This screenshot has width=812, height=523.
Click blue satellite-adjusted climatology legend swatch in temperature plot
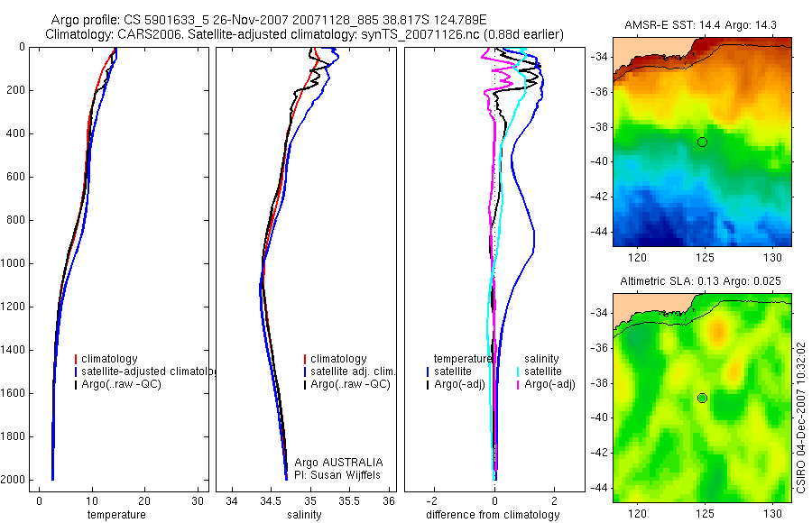pyautogui.click(x=76, y=372)
